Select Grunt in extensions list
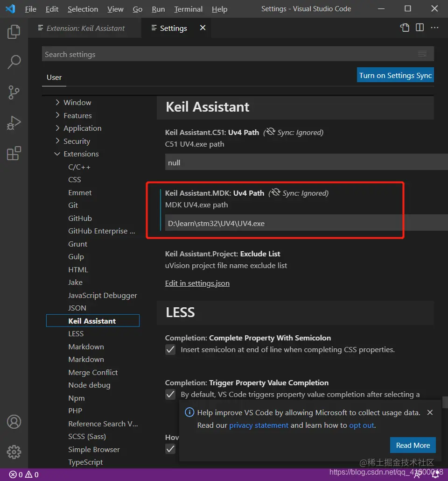 pos(77,244)
